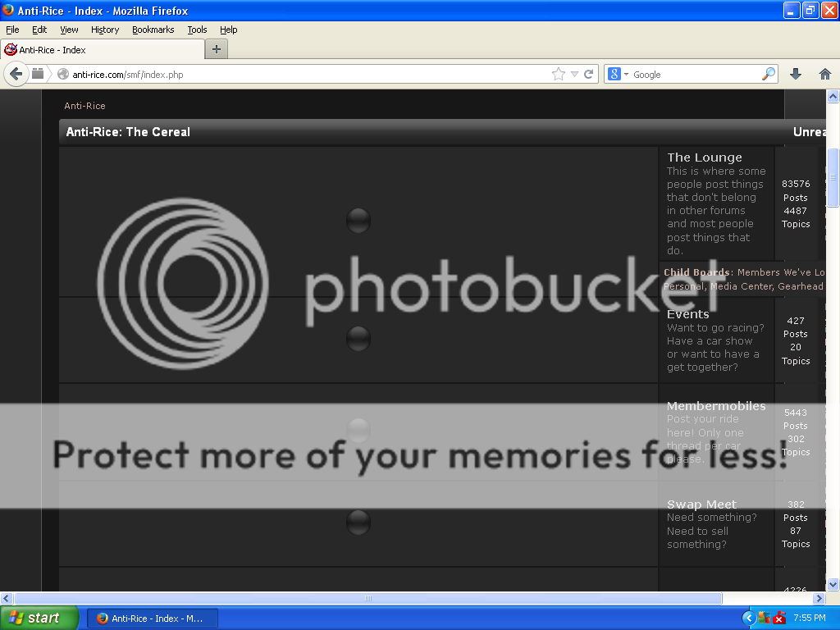Click the vertical scrollbar down arrow
The image size is (840, 630).
(x=833, y=584)
